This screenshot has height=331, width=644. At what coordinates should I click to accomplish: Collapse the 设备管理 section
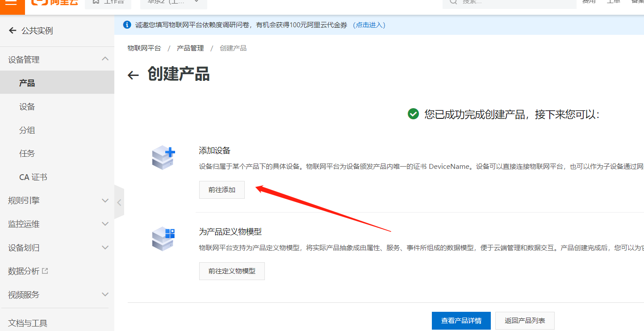click(105, 59)
